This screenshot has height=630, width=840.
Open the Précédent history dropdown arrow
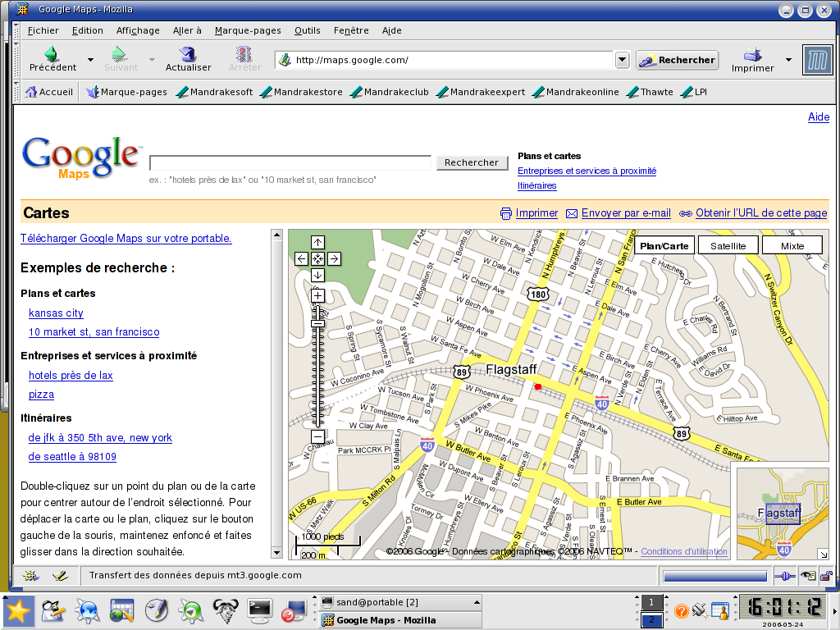click(86, 60)
